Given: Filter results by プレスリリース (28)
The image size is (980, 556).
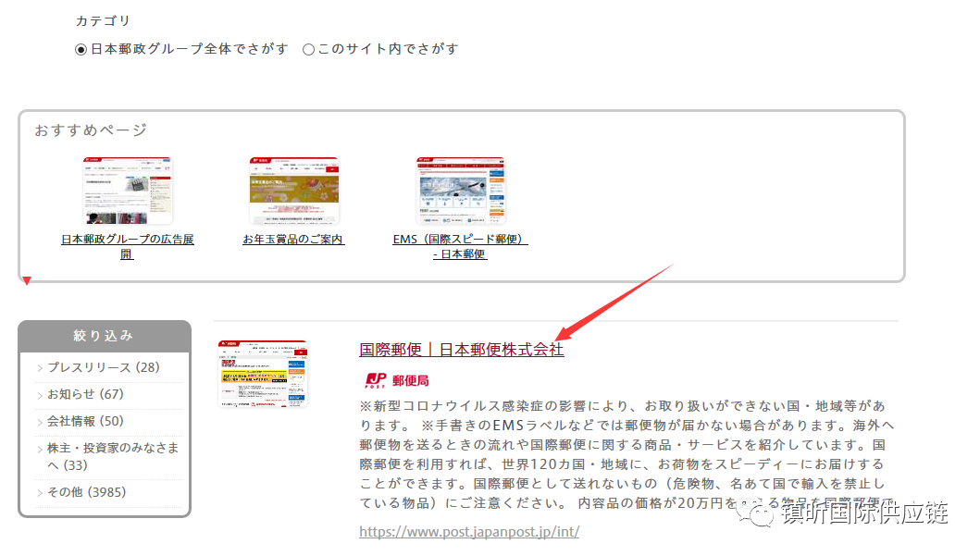Looking at the screenshot, I should 104,367.
